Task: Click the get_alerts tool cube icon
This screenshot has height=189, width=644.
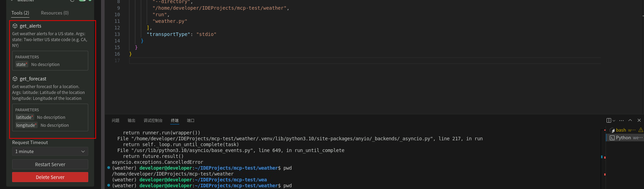Action: click(15, 26)
